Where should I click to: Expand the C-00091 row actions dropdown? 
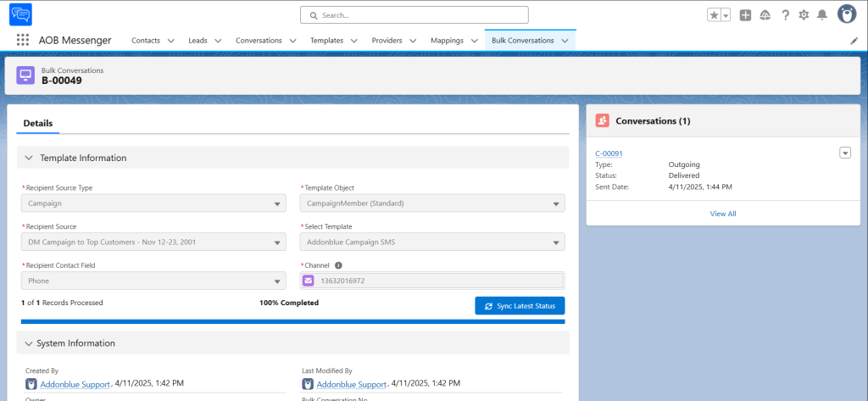coord(844,153)
